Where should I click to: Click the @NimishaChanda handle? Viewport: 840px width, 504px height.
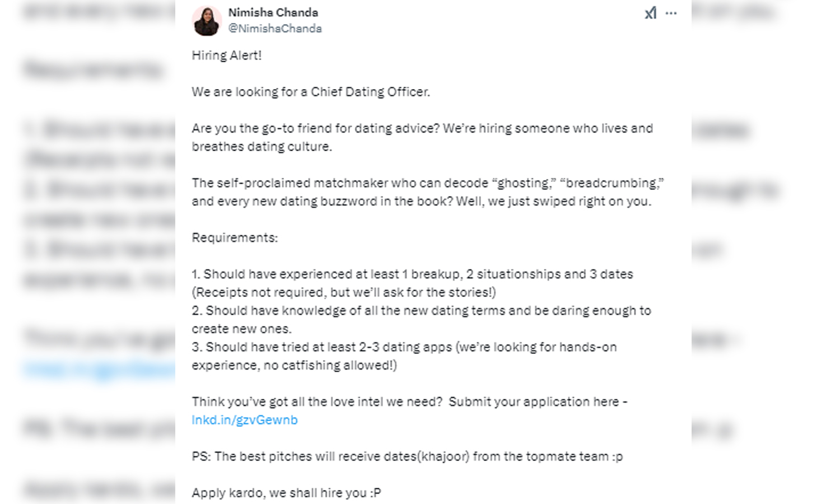[x=274, y=29]
